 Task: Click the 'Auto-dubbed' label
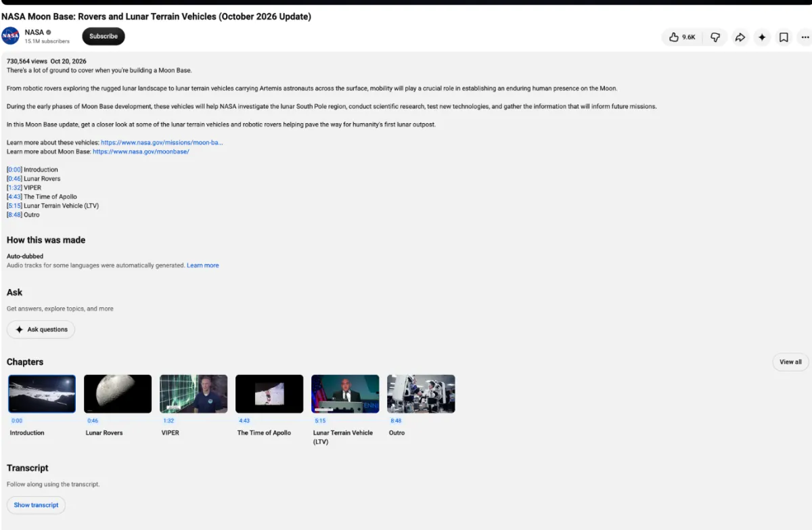tap(25, 257)
